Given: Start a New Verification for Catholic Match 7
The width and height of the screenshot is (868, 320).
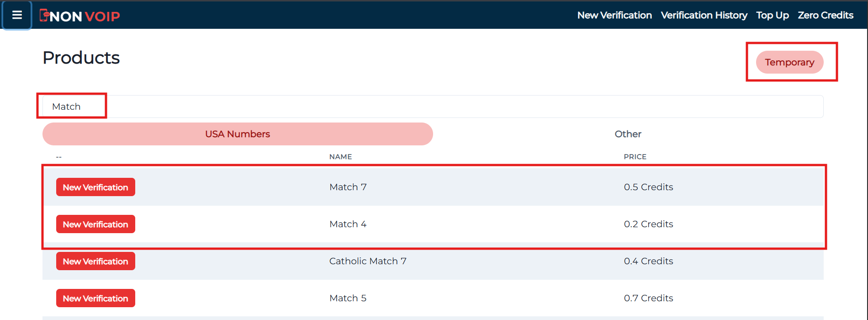Looking at the screenshot, I should click(95, 261).
